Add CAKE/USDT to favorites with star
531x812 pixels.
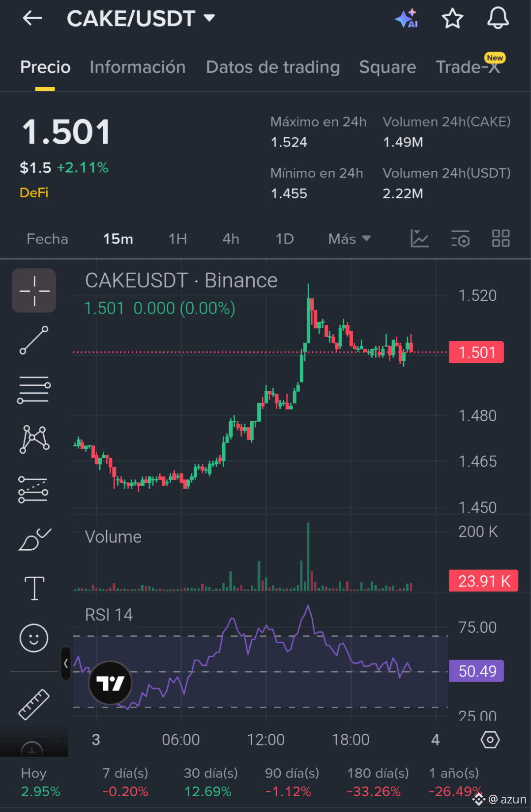pyautogui.click(x=452, y=19)
